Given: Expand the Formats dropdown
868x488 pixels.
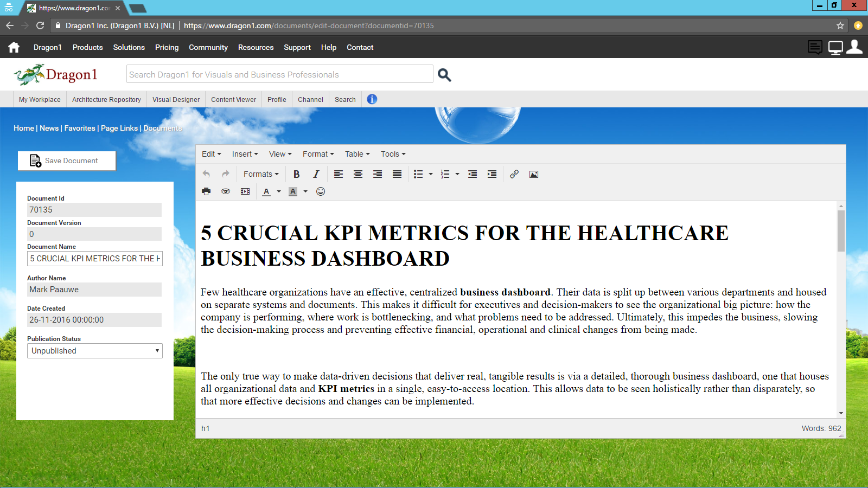Looking at the screenshot, I should (x=261, y=174).
